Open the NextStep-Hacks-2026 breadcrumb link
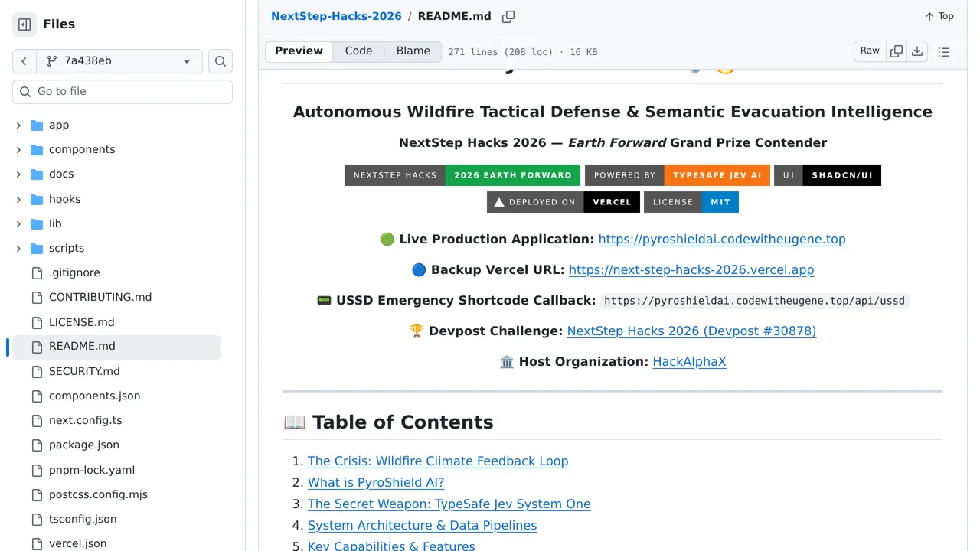980x551 pixels. [x=336, y=16]
